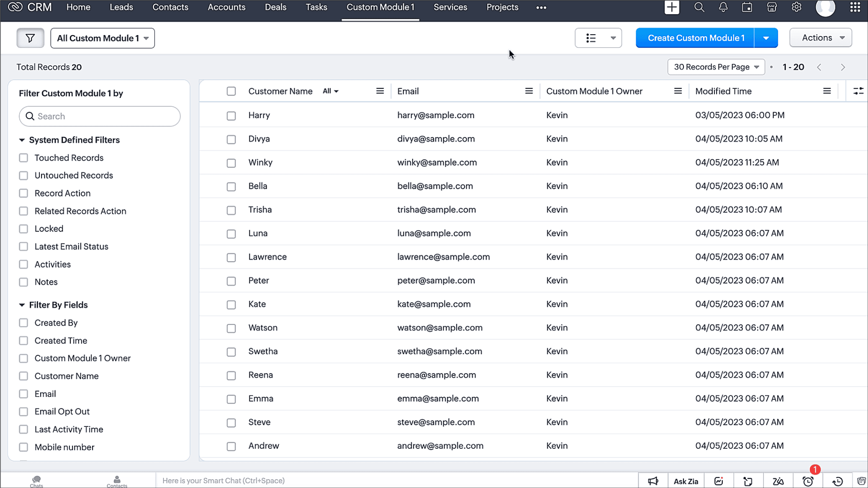Click the reminders alarm clock icon
Viewport: 868px width, 488px height.
point(808,481)
